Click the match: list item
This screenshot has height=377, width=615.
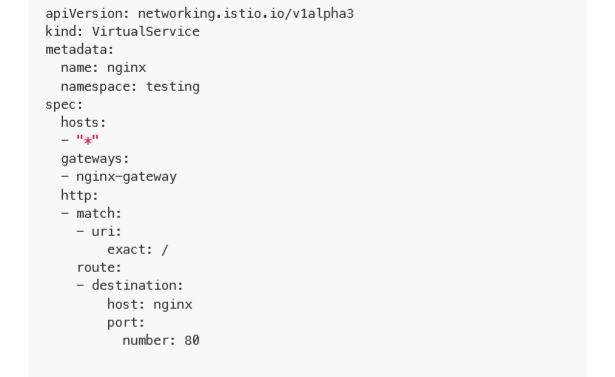point(99,213)
